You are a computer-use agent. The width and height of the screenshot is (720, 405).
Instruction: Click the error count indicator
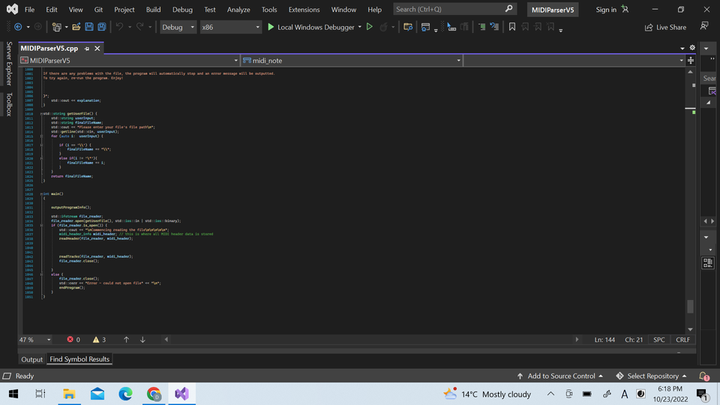coord(73,340)
